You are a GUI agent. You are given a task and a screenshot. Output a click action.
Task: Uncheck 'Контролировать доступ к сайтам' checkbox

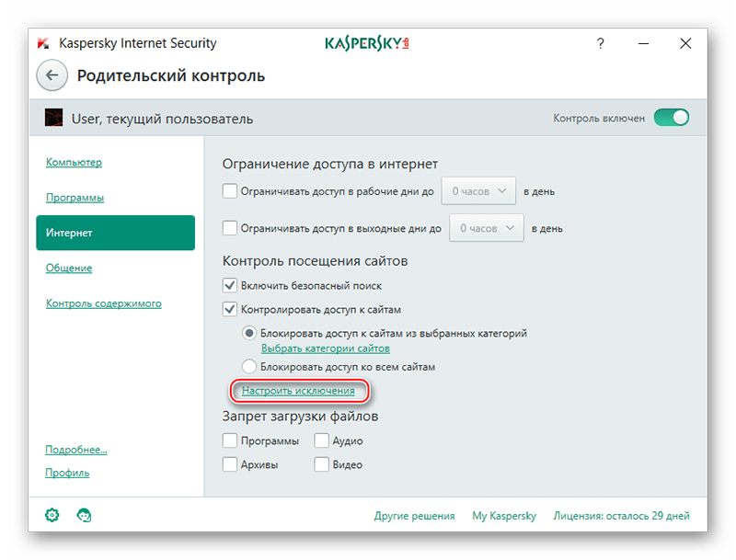click(x=229, y=309)
